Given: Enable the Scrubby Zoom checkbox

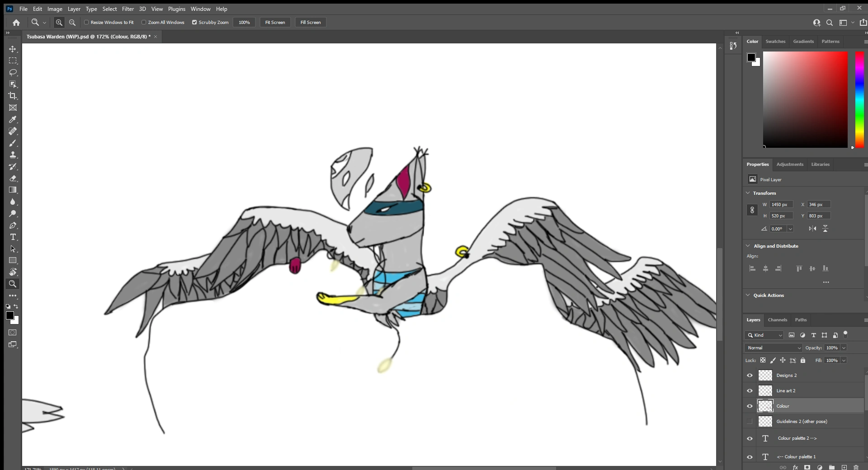Looking at the screenshot, I should click(195, 22).
